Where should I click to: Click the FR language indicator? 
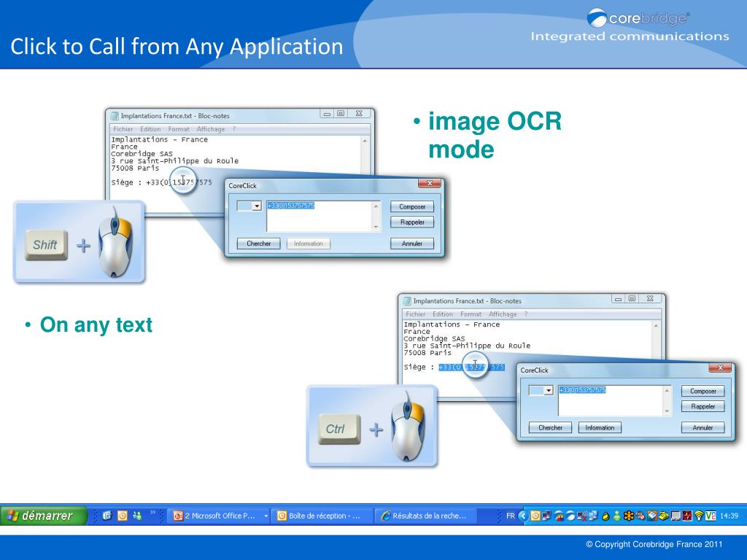(511, 516)
